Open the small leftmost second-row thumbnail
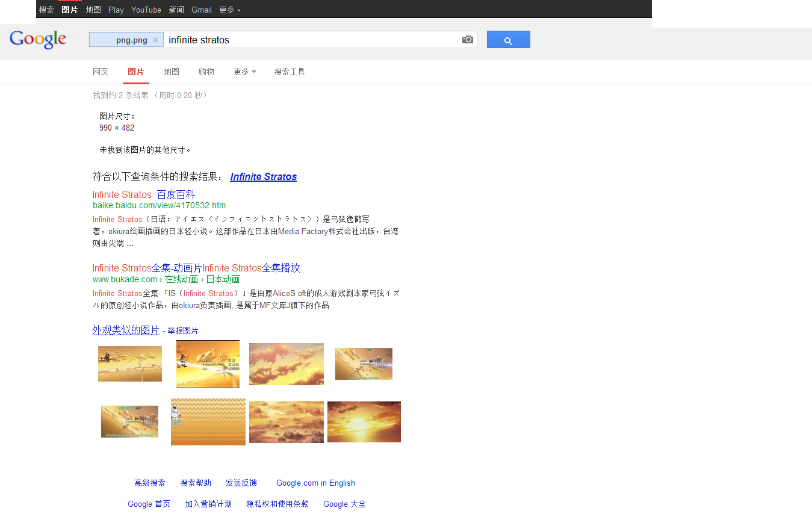 (x=129, y=421)
